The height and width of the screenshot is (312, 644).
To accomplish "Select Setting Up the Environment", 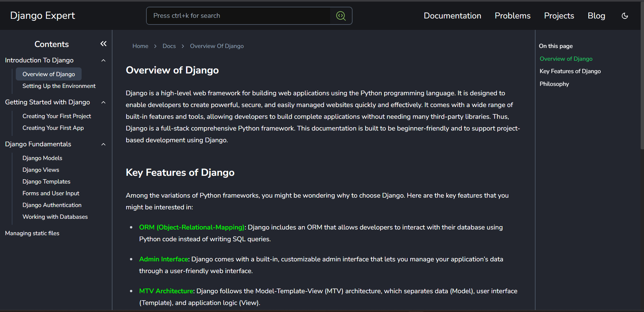I will 59,86.
